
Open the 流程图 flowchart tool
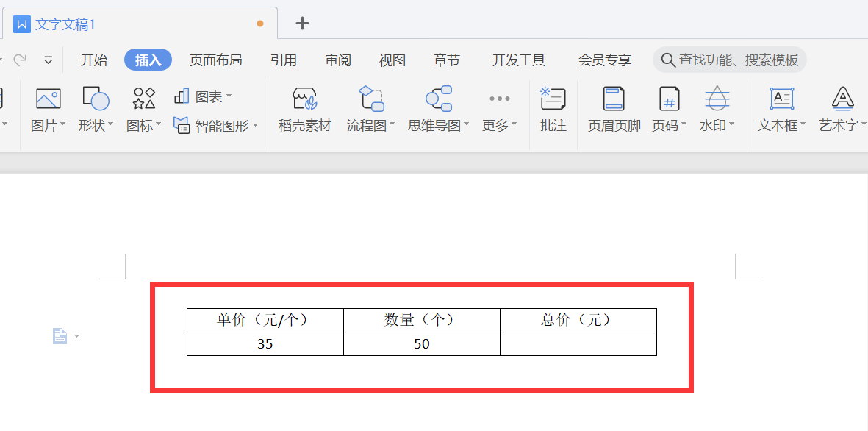click(x=370, y=109)
